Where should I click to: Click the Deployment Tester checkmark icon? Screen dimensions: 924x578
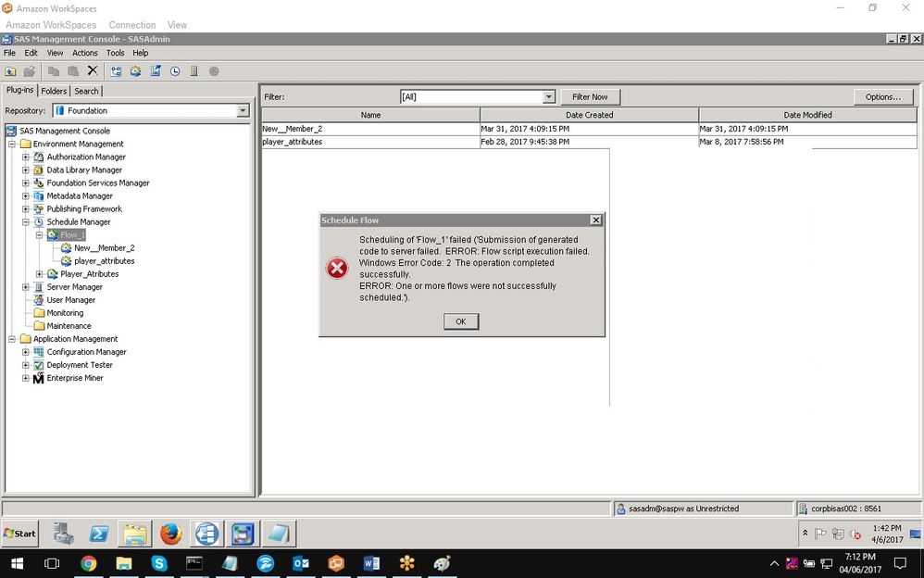pyautogui.click(x=38, y=365)
